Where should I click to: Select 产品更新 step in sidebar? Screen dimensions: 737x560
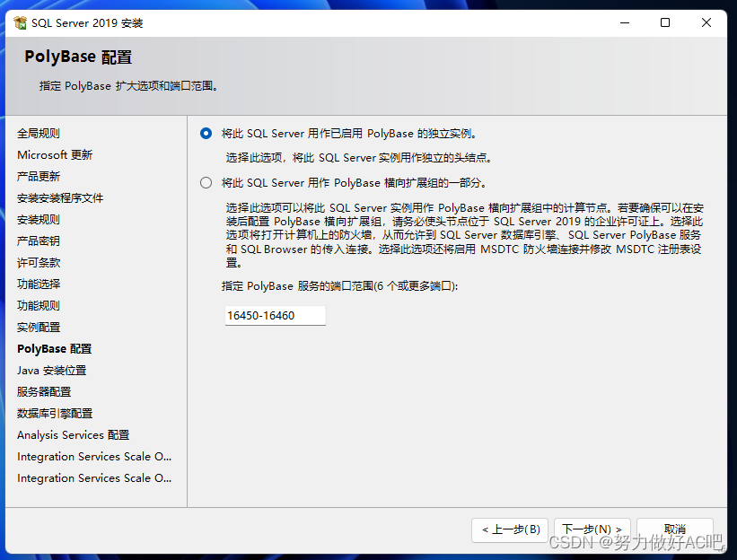(39, 177)
